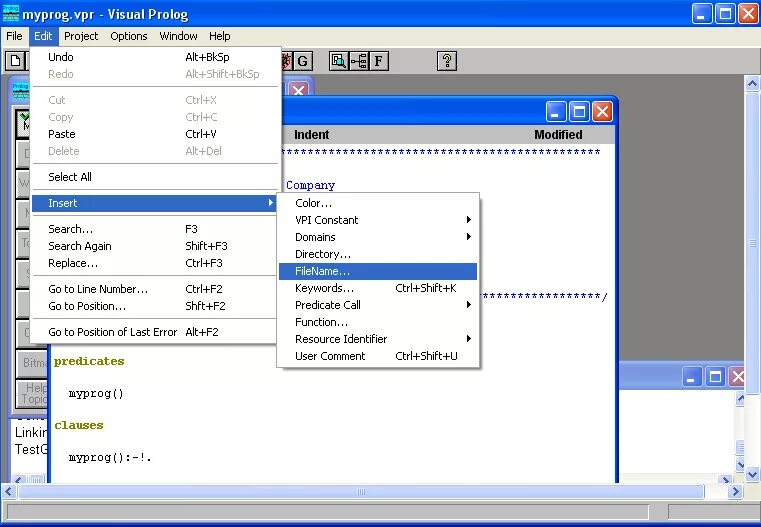Open the Help menu
This screenshot has width=761, height=527.
[x=219, y=36]
